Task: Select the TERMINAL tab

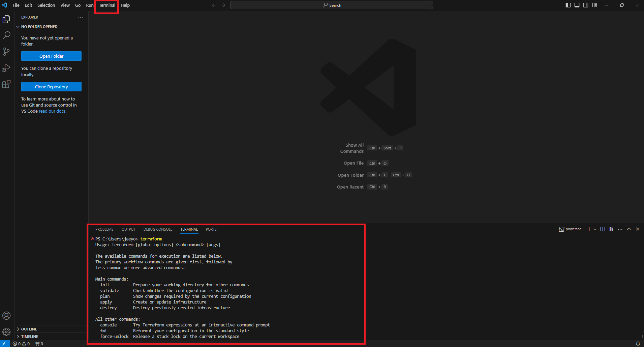Action: pyautogui.click(x=189, y=229)
